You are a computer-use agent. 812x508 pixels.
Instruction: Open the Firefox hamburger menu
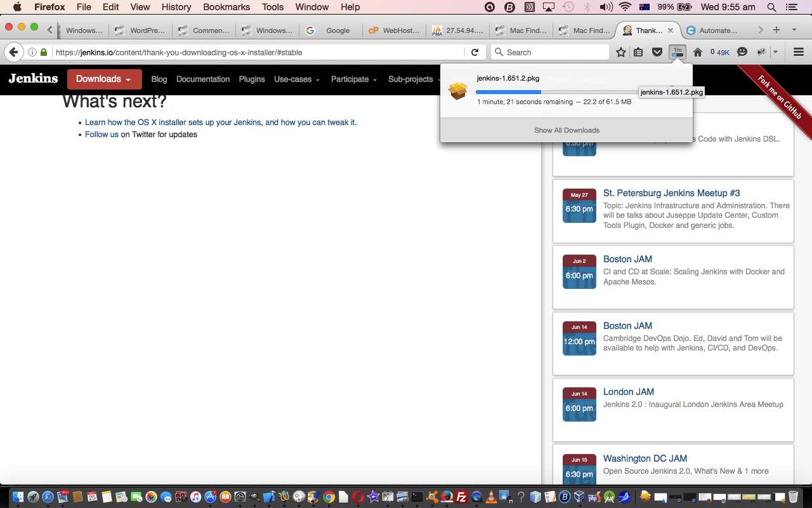click(x=799, y=52)
